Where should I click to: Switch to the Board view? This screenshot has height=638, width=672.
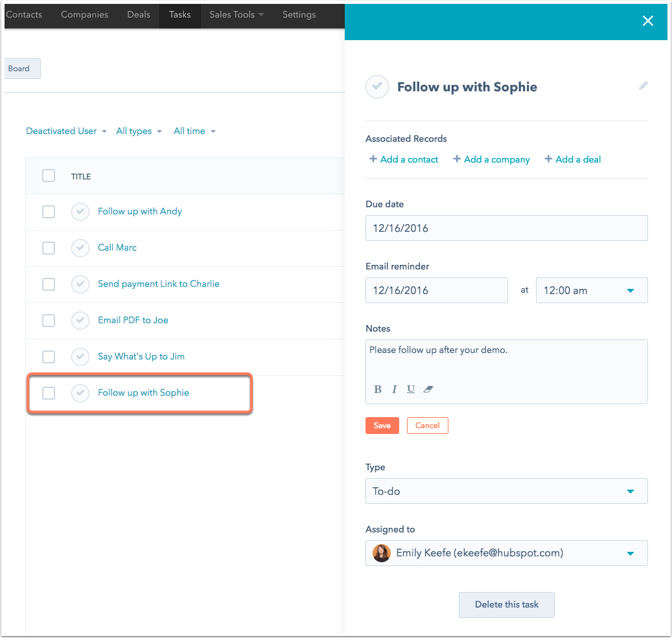tap(21, 69)
